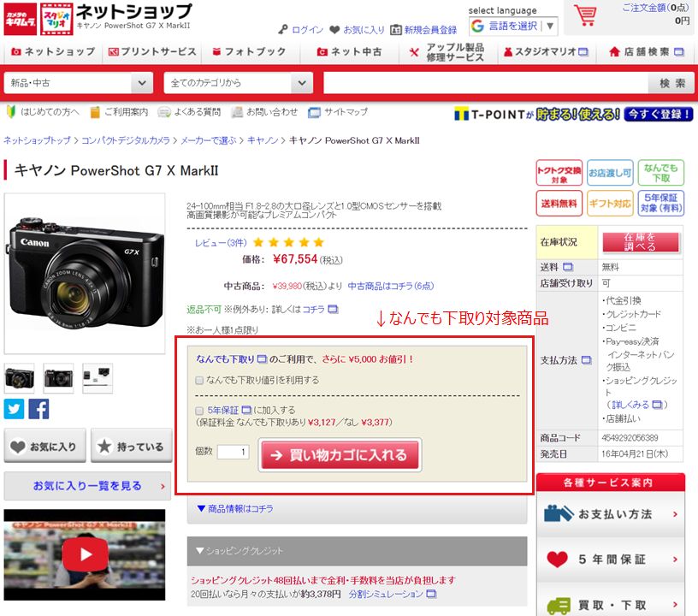This screenshot has height=616, width=698.
Task: Select the ネットショップ navigation tab
Action: click(x=53, y=51)
